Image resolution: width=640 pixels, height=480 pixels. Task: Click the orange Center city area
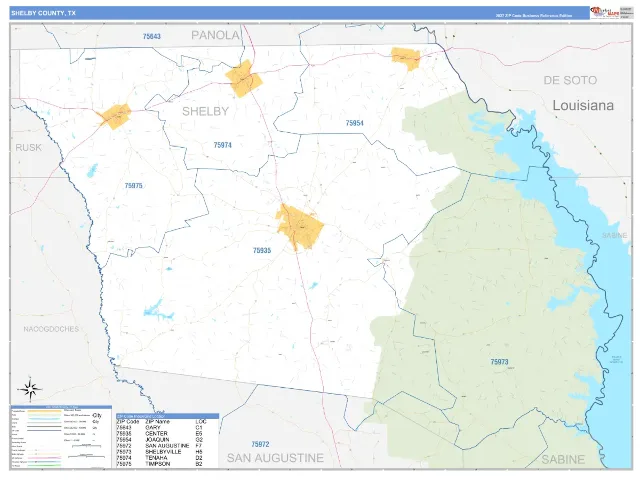coord(300,227)
